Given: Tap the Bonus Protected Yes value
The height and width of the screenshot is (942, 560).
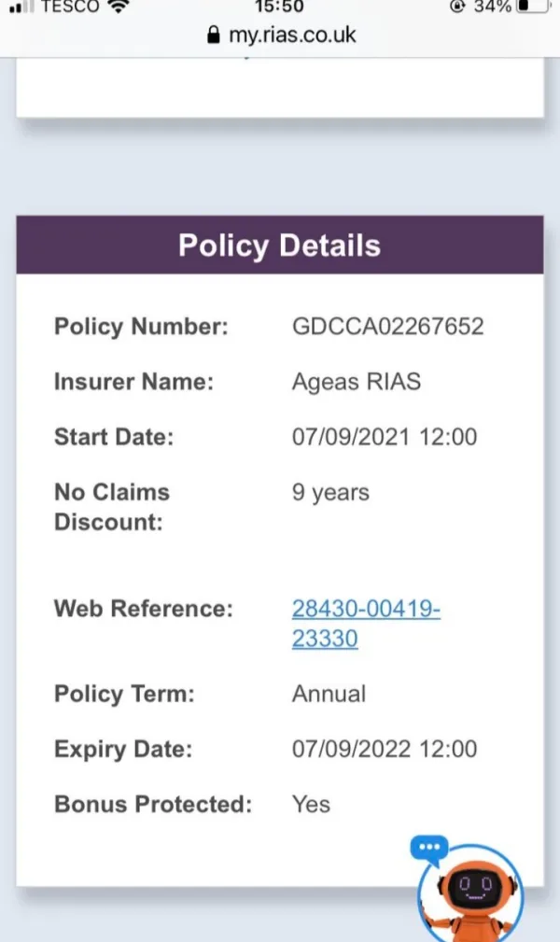Looking at the screenshot, I should 311,804.
